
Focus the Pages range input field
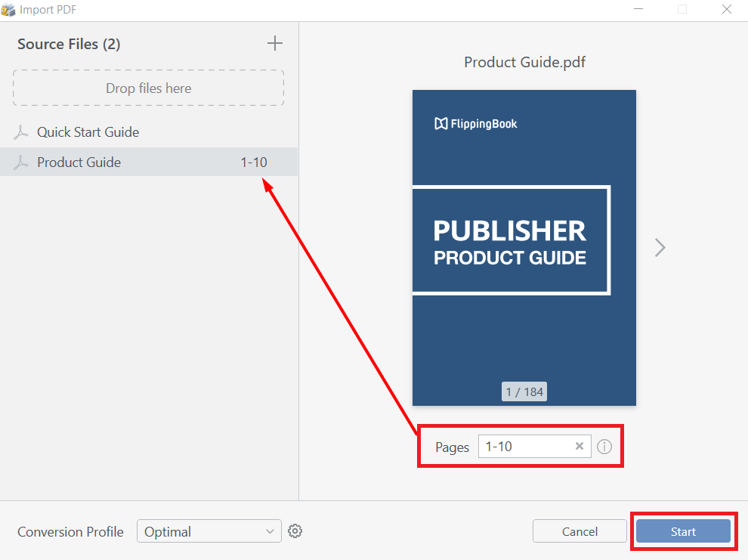coord(535,447)
